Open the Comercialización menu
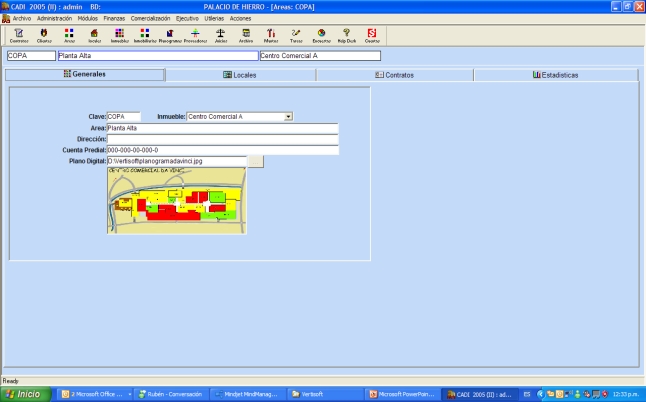Viewport: 646px width, 402px height. coord(149,18)
